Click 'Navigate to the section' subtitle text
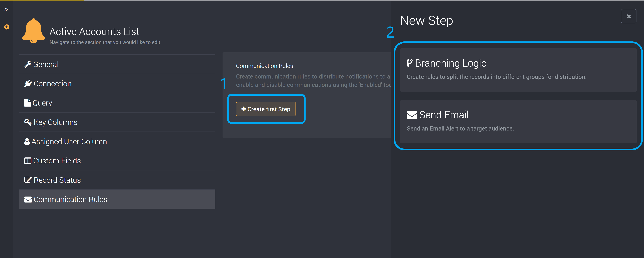 (105, 42)
